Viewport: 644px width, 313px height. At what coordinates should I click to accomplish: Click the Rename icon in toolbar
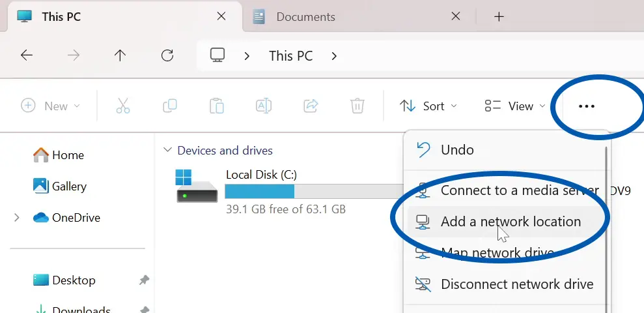[x=264, y=106]
